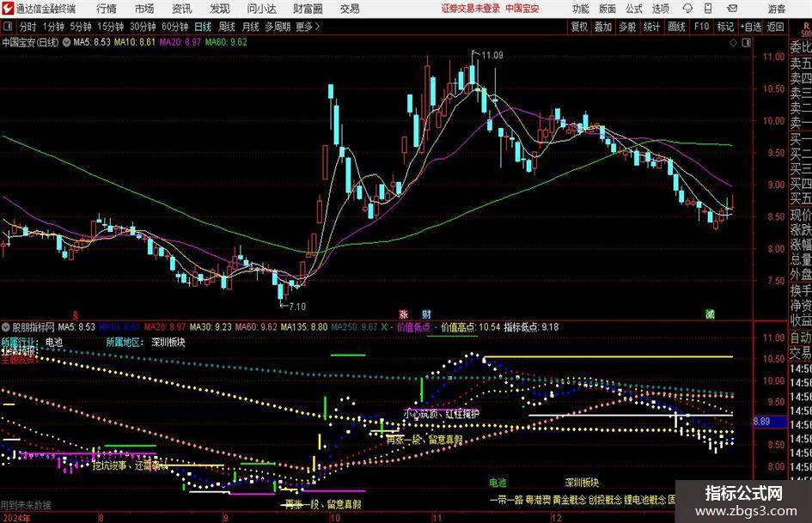Switch to the 月线 monthly period
Viewport: 812px width, 523px height.
coord(250,27)
